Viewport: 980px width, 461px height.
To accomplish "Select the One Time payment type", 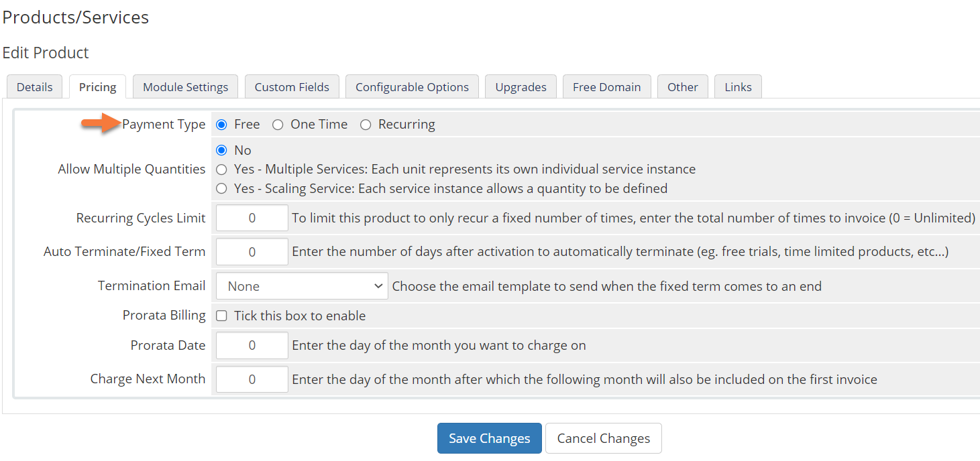I will point(278,125).
